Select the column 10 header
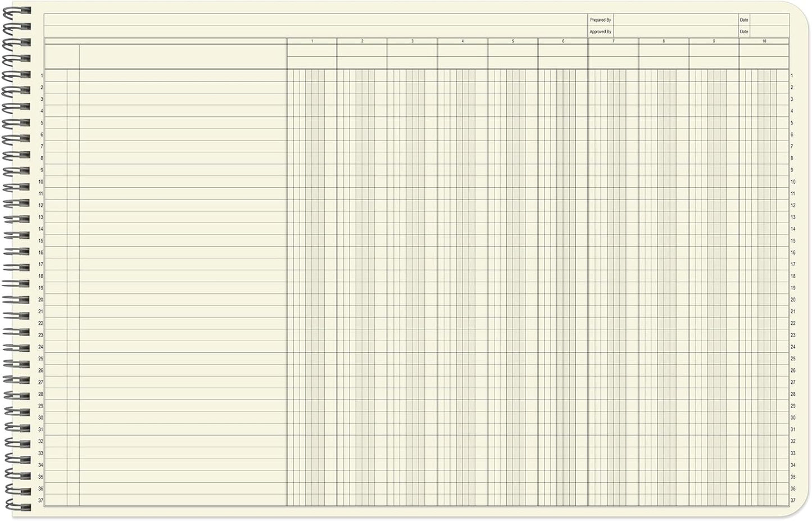812x521 pixels. coord(763,41)
